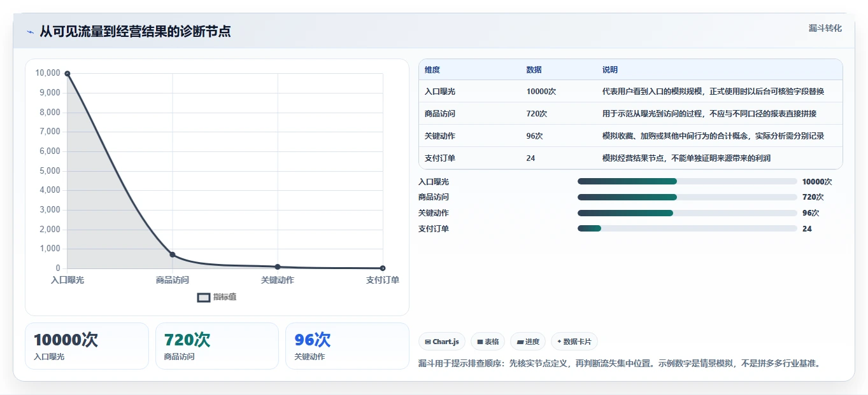Click the 关键动作 progress bar
Screen dimensions: 868x395
point(687,213)
